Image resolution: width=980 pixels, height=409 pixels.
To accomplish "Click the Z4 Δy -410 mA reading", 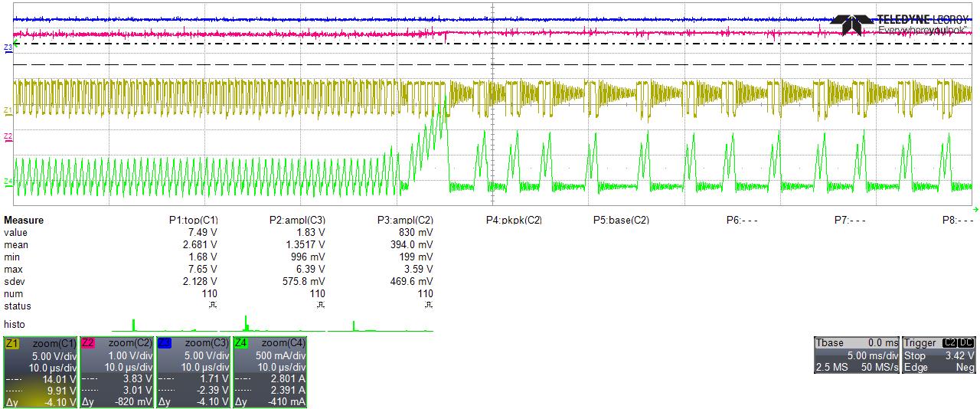I will (x=286, y=403).
